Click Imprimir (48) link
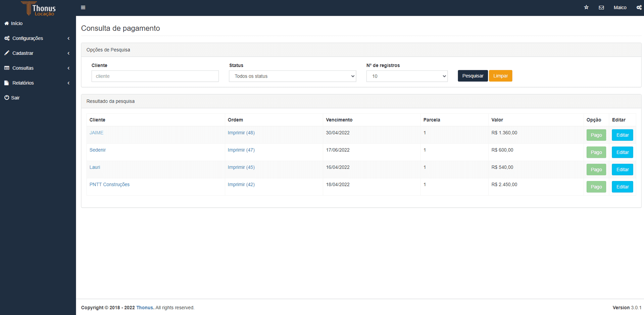This screenshot has width=644, height=315. point(241,133)
